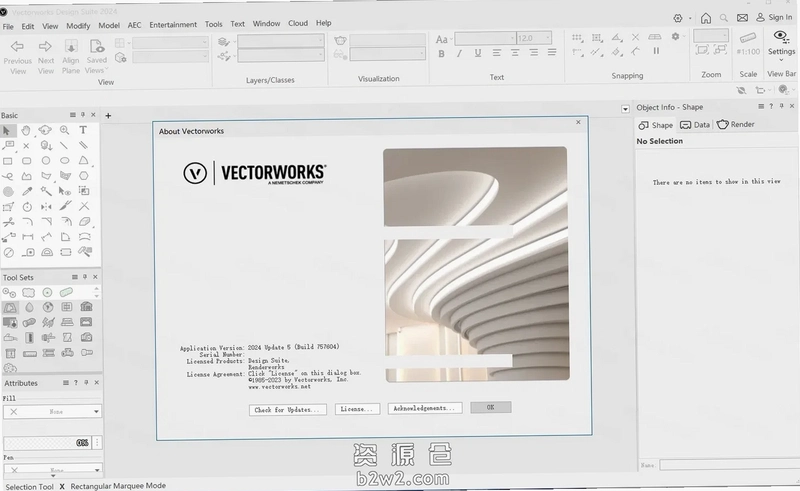The height and width of the screenshot is (491, 800).
Task: Click the scale 1:100 indicator
Action: pyautogui.click(x=748, y=52)
